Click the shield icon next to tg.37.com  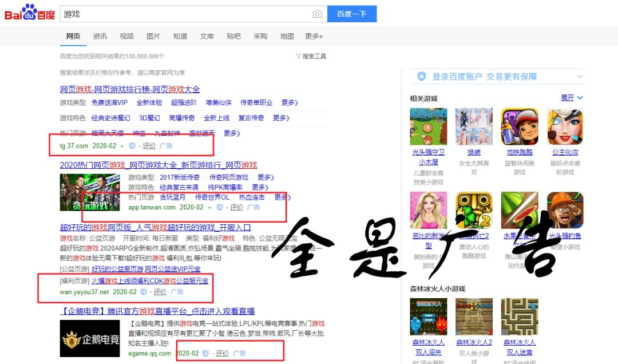(x=132, y=146)
